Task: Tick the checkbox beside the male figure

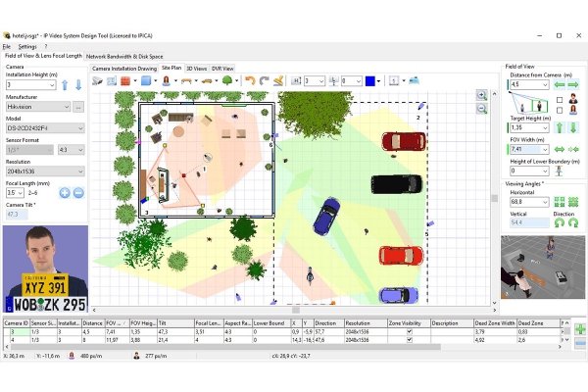Action: click(560, 100)
